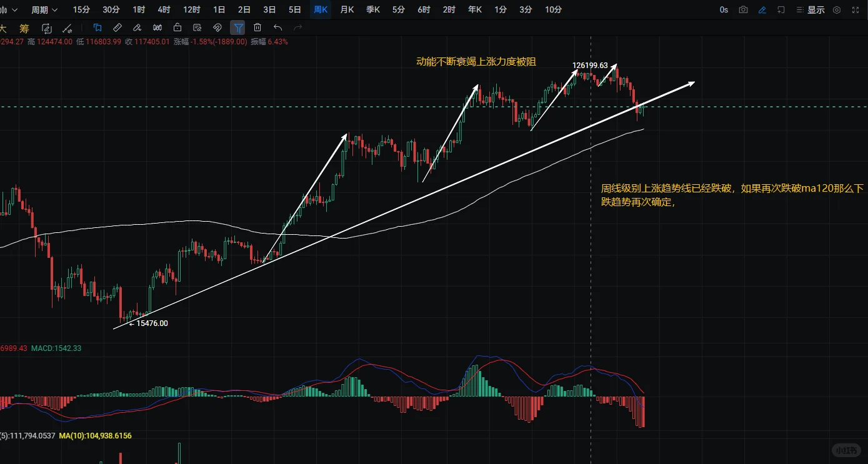Toggle the blue drawing pen tool

point(762,10)
